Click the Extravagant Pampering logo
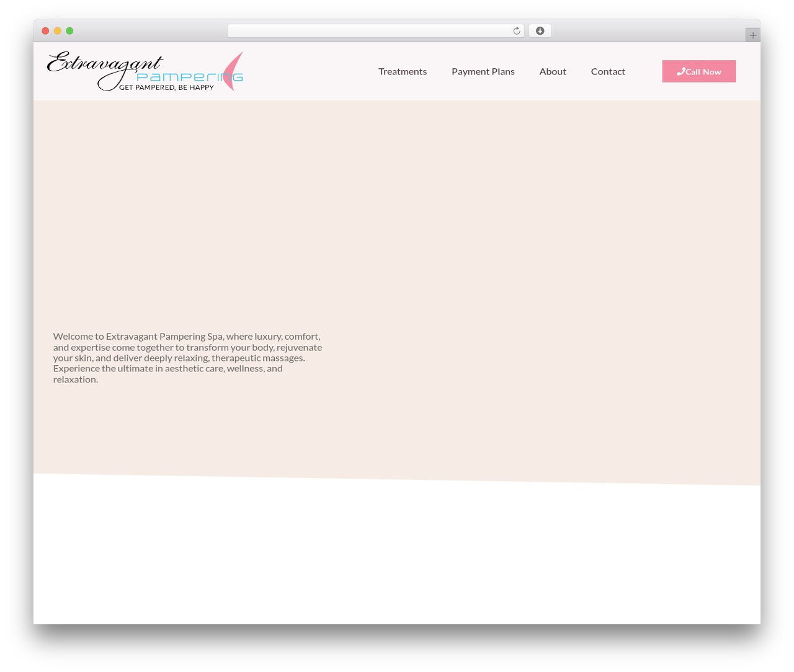Image resolution: width=794 pixels, height=672 pixels. [x=145, y=71]
